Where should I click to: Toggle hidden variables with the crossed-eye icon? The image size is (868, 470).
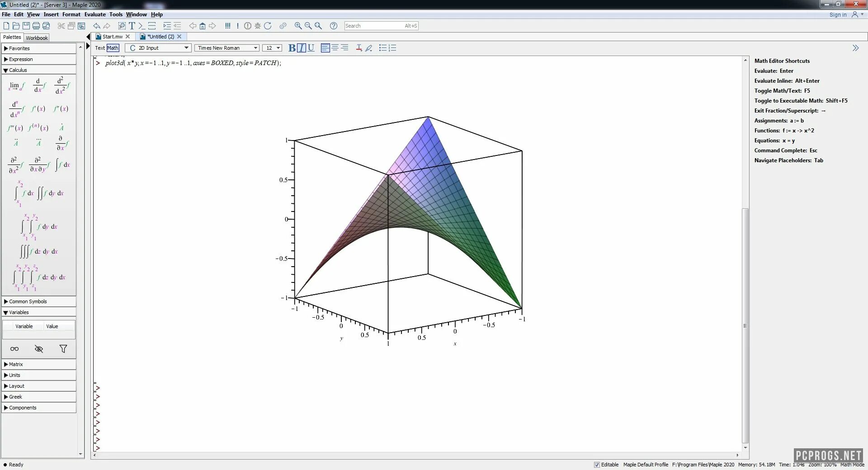click(39, 349)
